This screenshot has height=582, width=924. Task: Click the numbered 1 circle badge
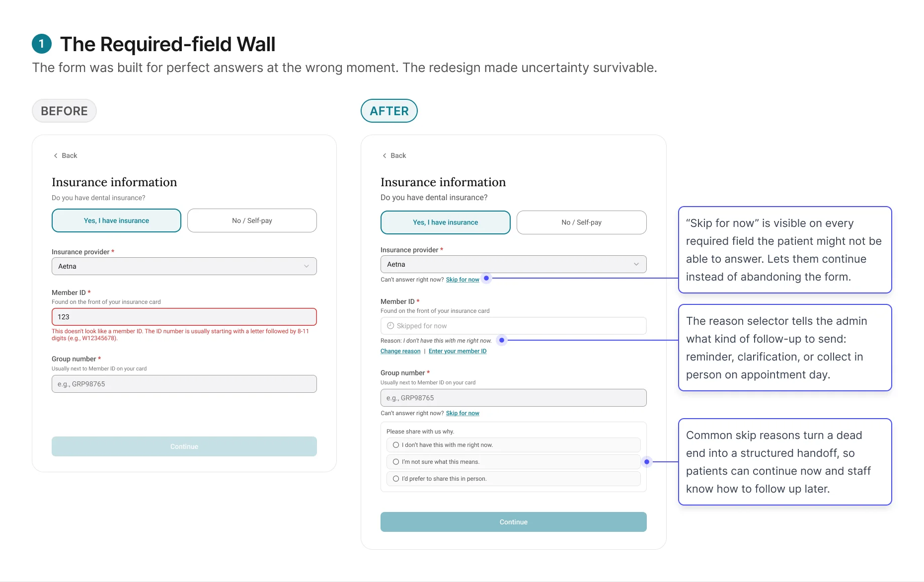tap(42, 44)
